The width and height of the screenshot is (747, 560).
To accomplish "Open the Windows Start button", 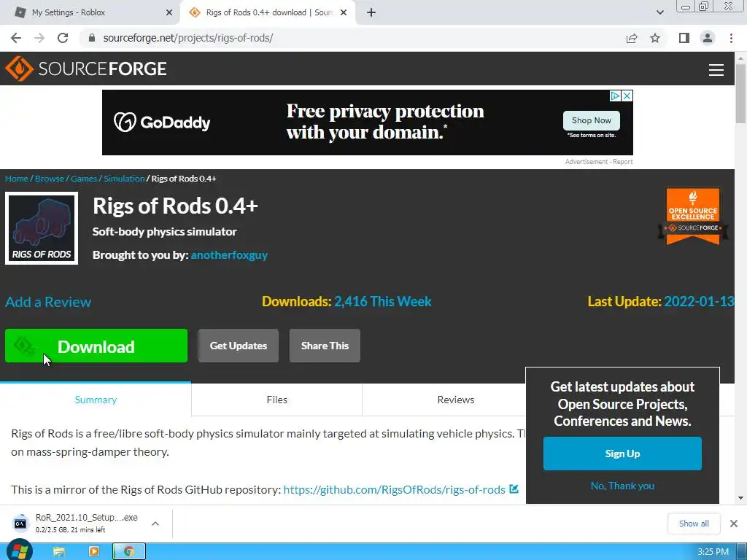I will point(20,551).
